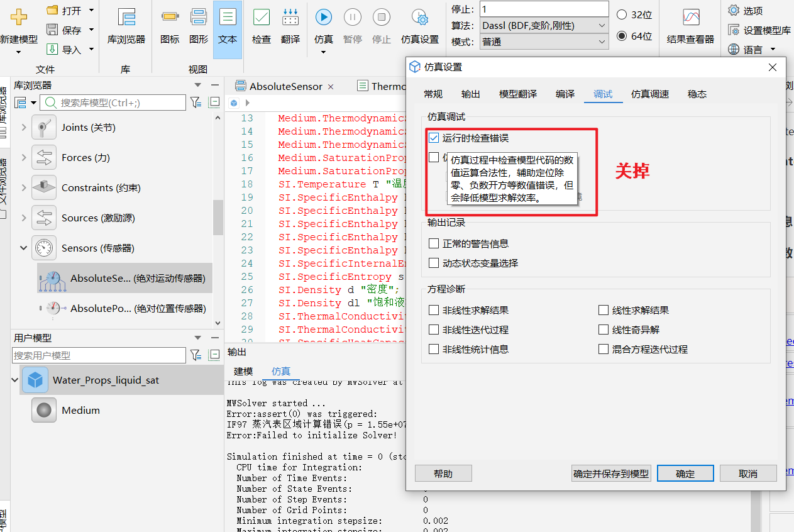Switch to the 常规 tab

pos(433,94)
